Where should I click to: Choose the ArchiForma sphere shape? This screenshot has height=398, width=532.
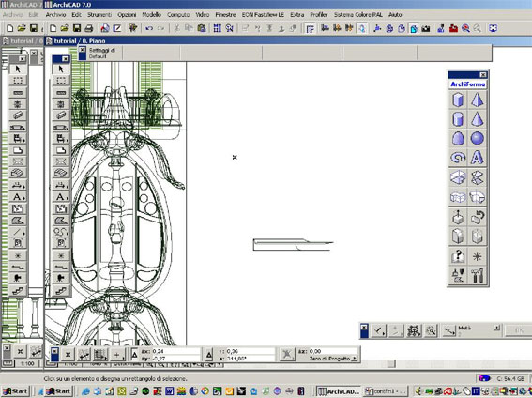477,138
